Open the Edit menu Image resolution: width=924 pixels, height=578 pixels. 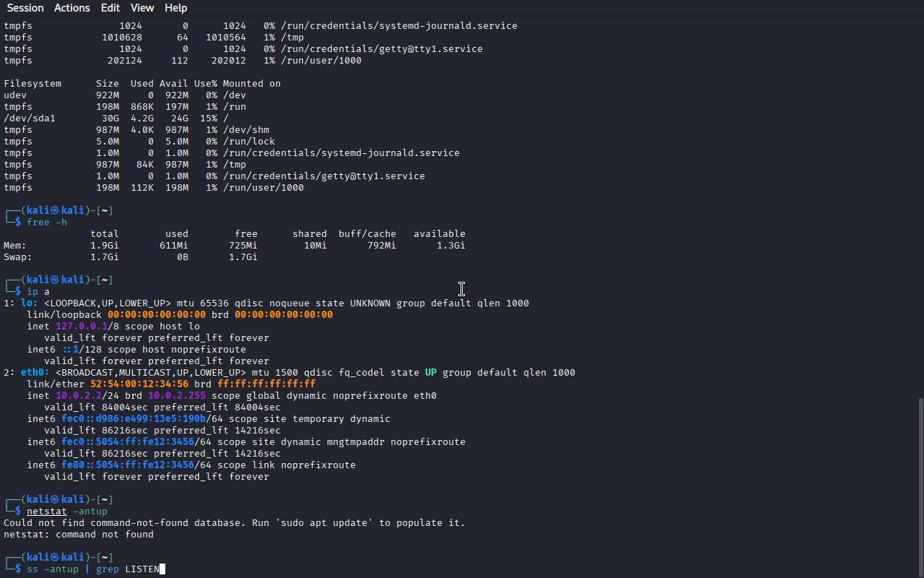(110, 8)
